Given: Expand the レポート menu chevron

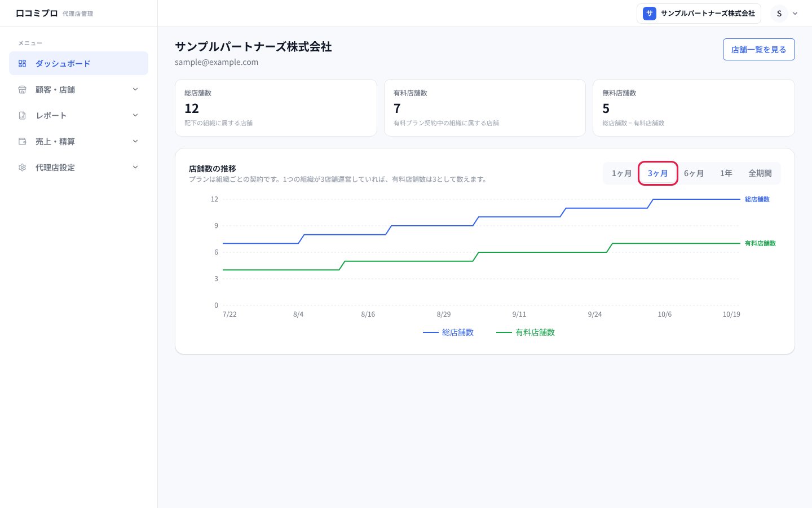Looking at the screenshot, I should (x=135, y=115).
